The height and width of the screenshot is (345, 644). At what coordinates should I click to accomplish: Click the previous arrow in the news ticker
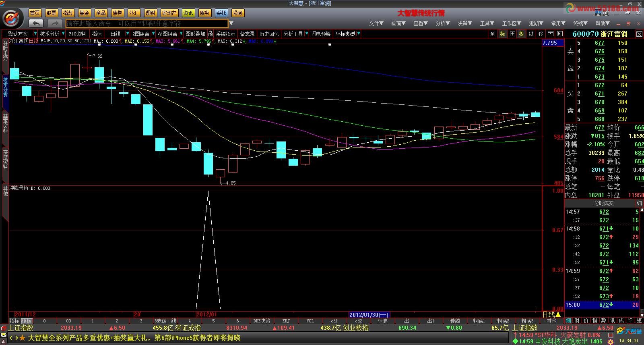[11, 338]
